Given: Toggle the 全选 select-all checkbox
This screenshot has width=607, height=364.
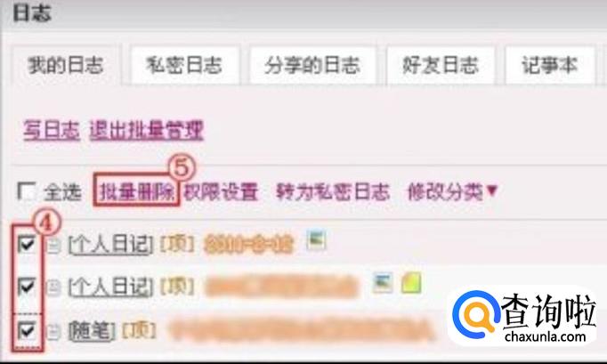Looking at the screenshot, I should pyautogui.click(x=27, y=191).
